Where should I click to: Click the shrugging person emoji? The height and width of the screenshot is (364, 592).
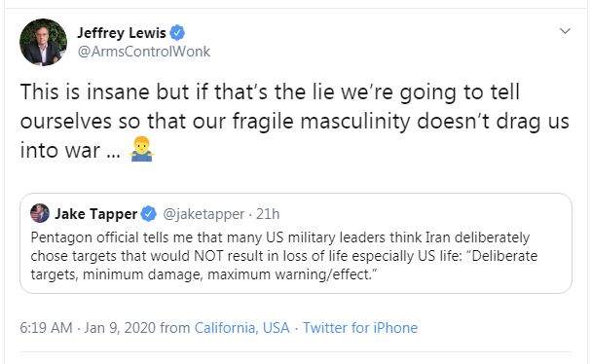[x=141, y=149]
